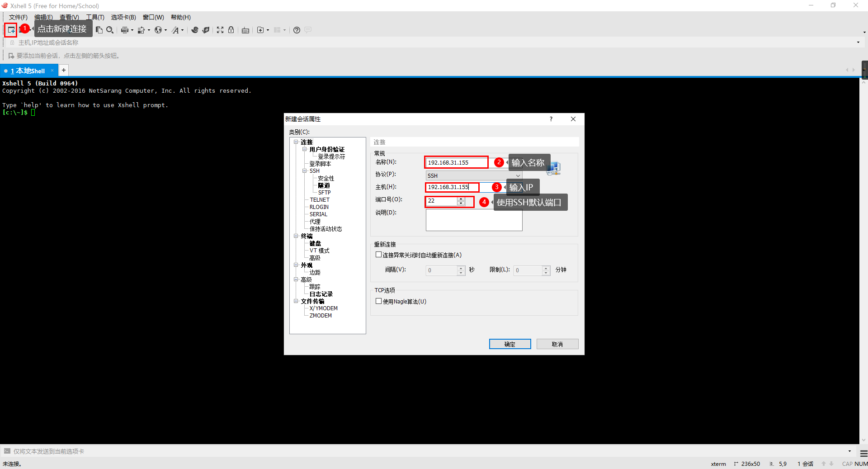The width and height of the screenshot is (868, 469).
Task: Click the host address bar input
Action: 434,43
